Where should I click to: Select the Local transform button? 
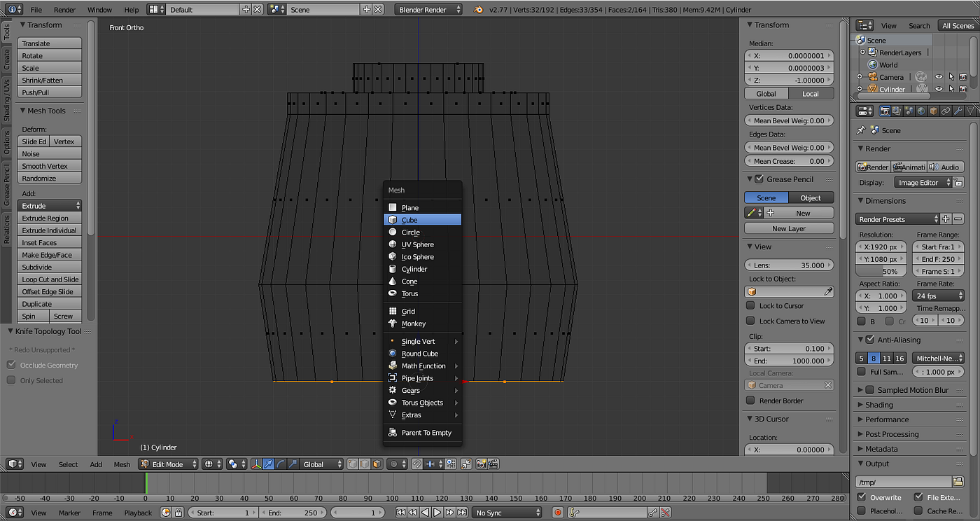point(811,94)
